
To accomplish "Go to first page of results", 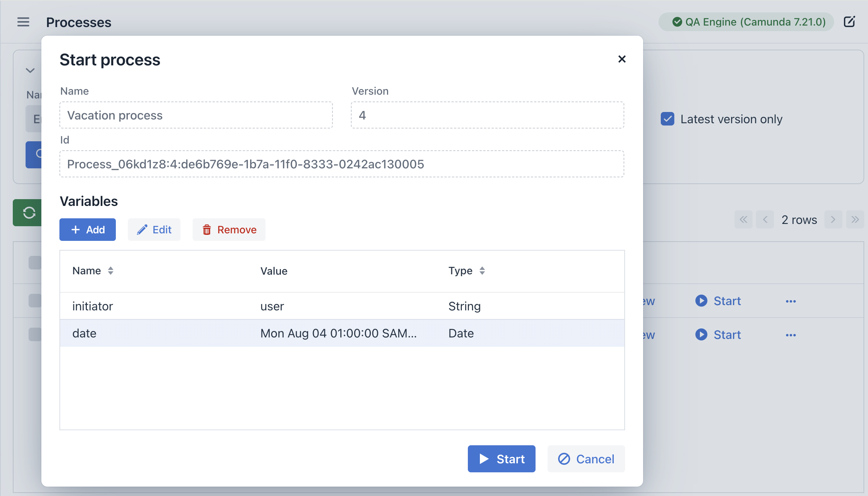I will click(744, 219).
